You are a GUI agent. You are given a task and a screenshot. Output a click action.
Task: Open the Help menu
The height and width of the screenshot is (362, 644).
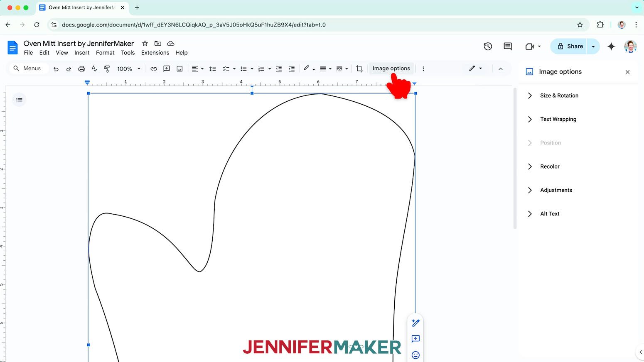pyautogui.click(x=182, y=53)
